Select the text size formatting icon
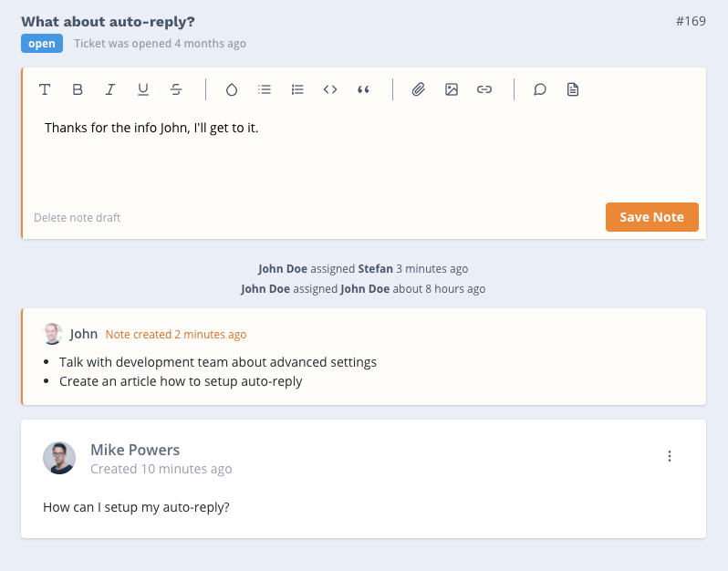The width and height of the screenshot is (728, 571). click(x=45, y=89)
